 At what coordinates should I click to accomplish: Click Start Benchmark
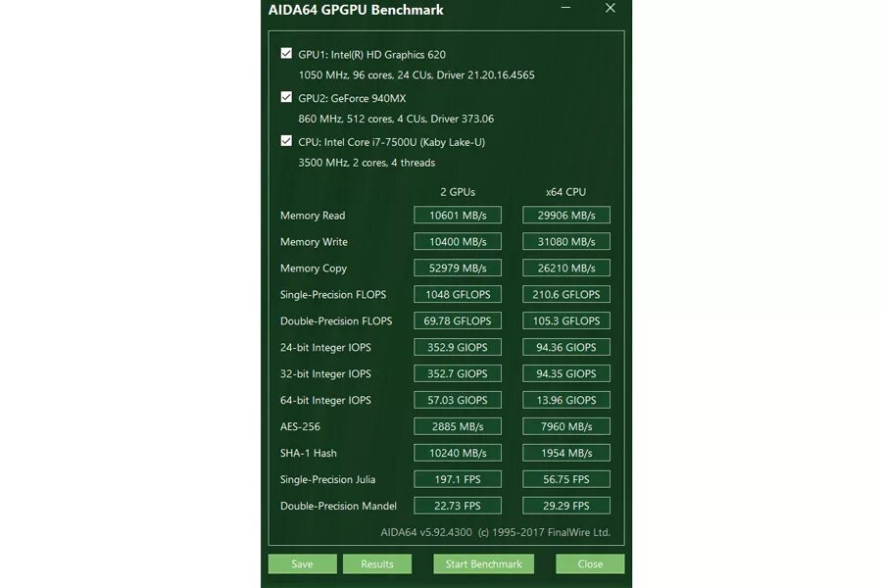coord(484,563)
